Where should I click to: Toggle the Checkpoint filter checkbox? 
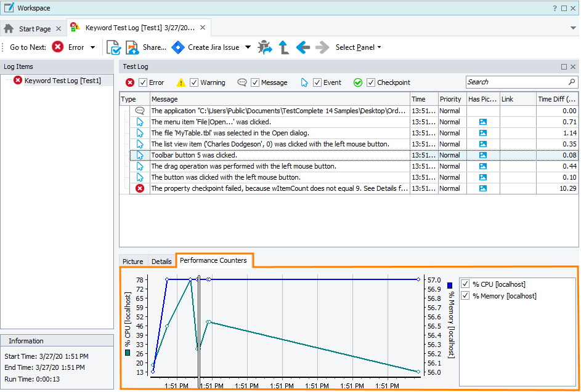371,82
